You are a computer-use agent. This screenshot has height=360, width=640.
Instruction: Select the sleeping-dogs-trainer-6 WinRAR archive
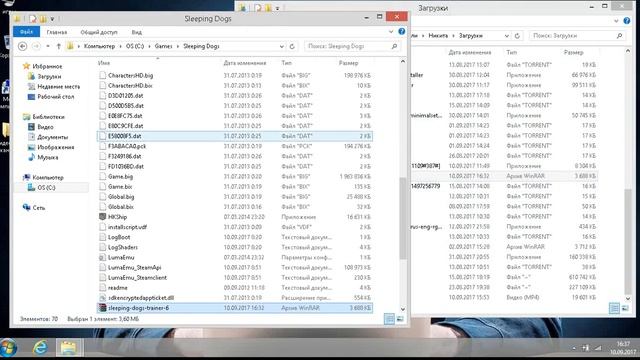click(235, 308)
